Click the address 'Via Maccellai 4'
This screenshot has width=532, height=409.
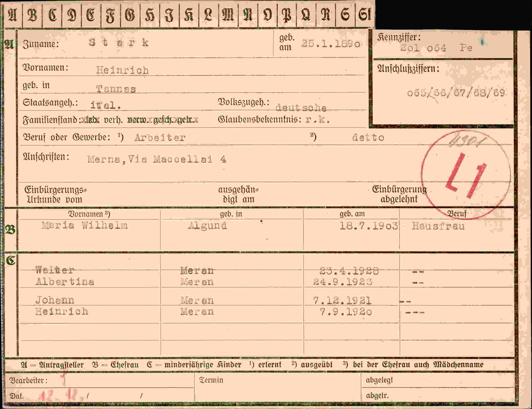(177, 159)
